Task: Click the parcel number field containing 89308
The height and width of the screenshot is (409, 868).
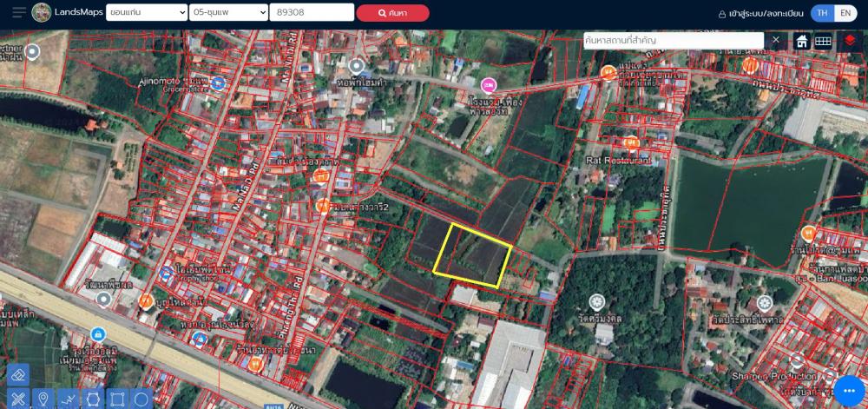Action: 312,13
